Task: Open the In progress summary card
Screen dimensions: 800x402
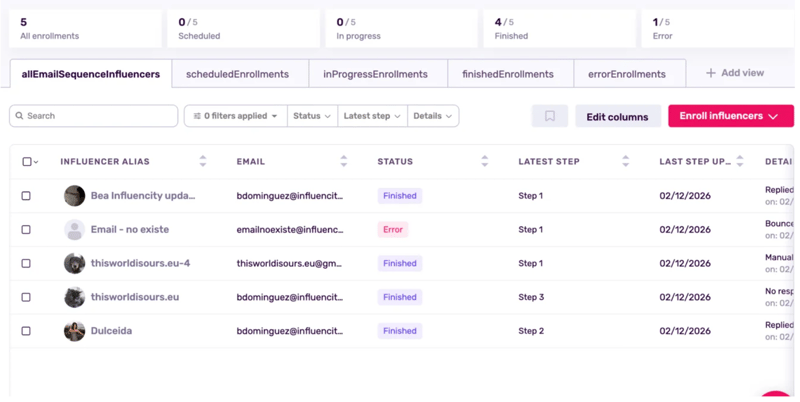Action: click(x=402, y=29)
